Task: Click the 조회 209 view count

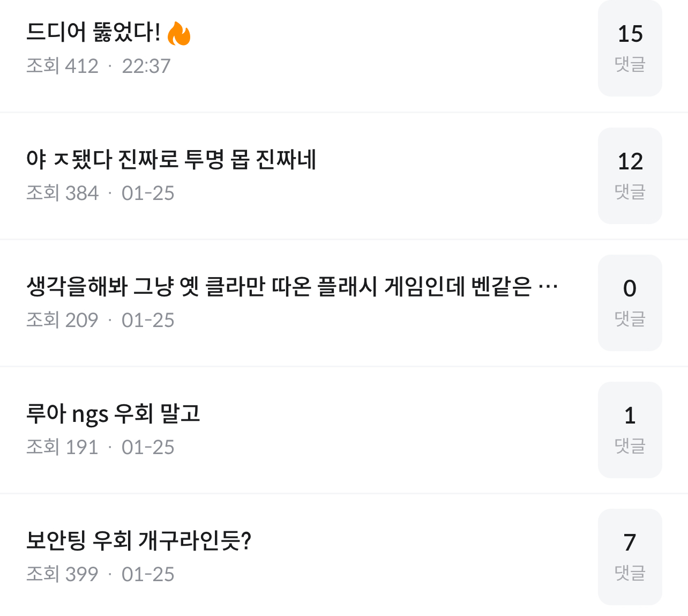Action: 62,320
